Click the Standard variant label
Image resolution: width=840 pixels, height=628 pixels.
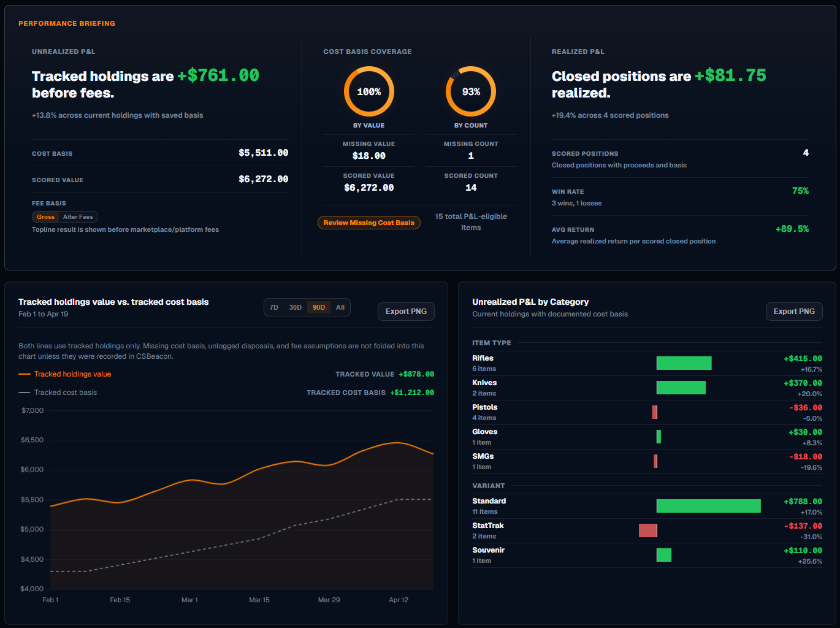point(489,501)
